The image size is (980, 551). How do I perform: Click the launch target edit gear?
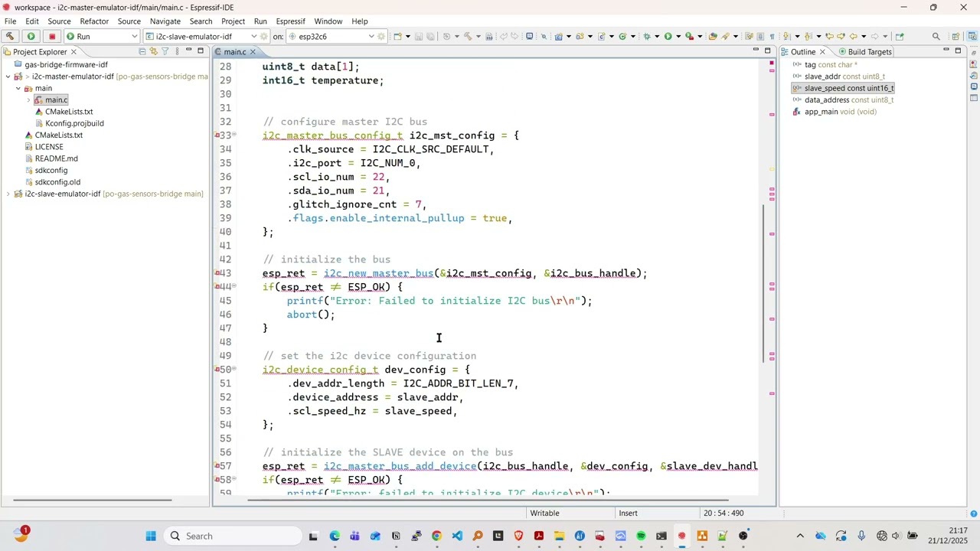click(381, 36)
